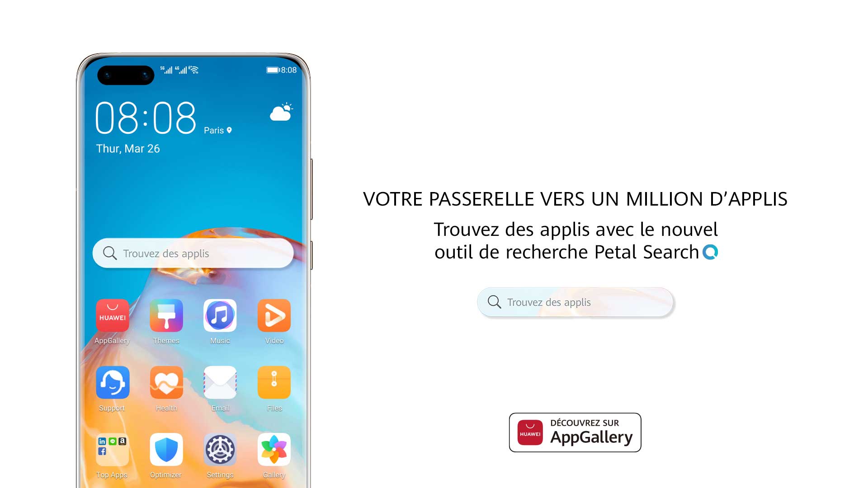Click the Petal Search search bar on phone
The width and height of the screenshot is (868, 488).
pyautogui.click(x=194, y=253)
